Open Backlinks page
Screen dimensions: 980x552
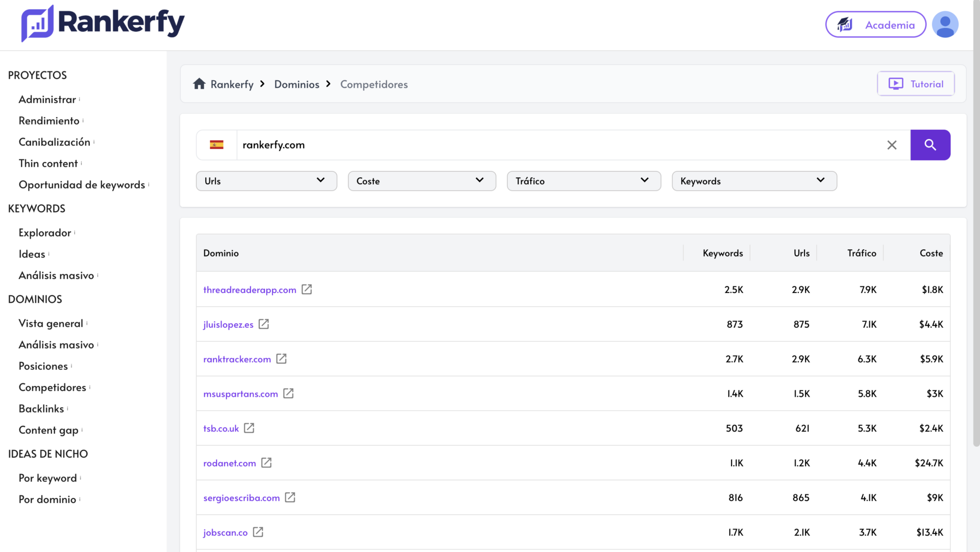[x=41, y=409]
